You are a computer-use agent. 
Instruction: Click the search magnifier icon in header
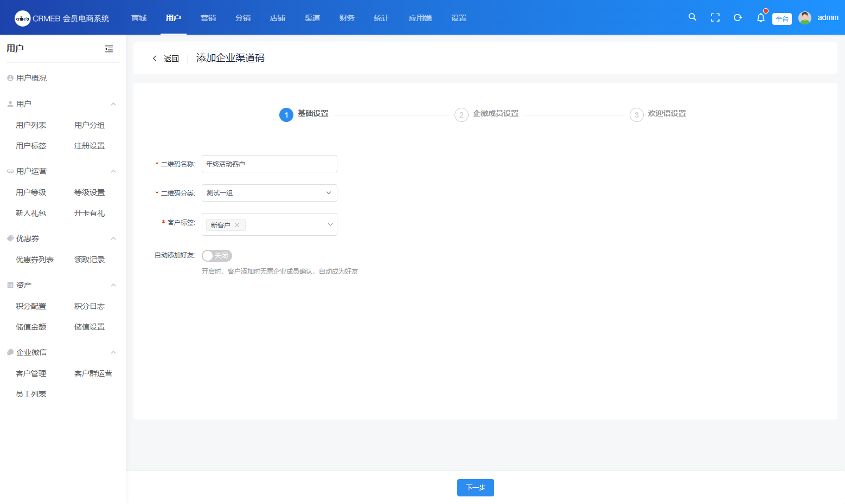(692, 17)
